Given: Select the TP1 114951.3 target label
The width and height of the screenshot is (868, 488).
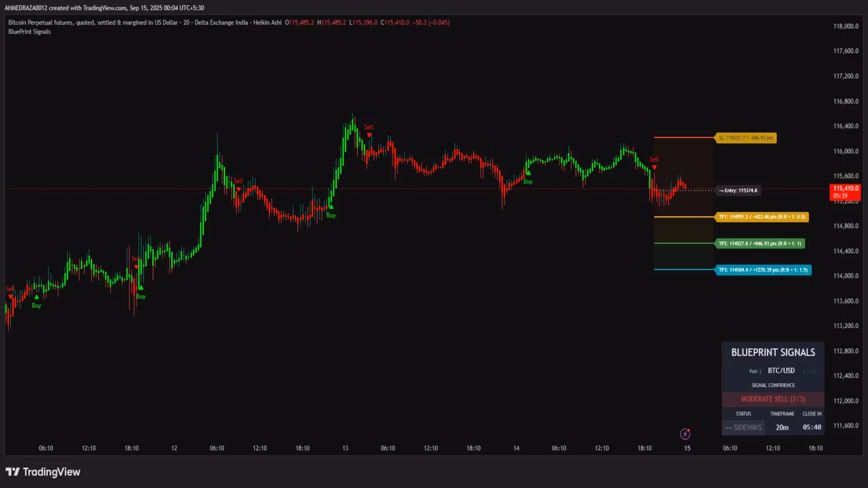Looking at the screenshot, I should [x=762, y=217].
